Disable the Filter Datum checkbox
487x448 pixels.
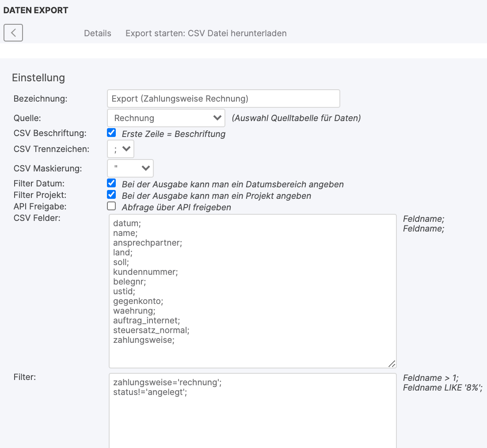click(112, 183)
